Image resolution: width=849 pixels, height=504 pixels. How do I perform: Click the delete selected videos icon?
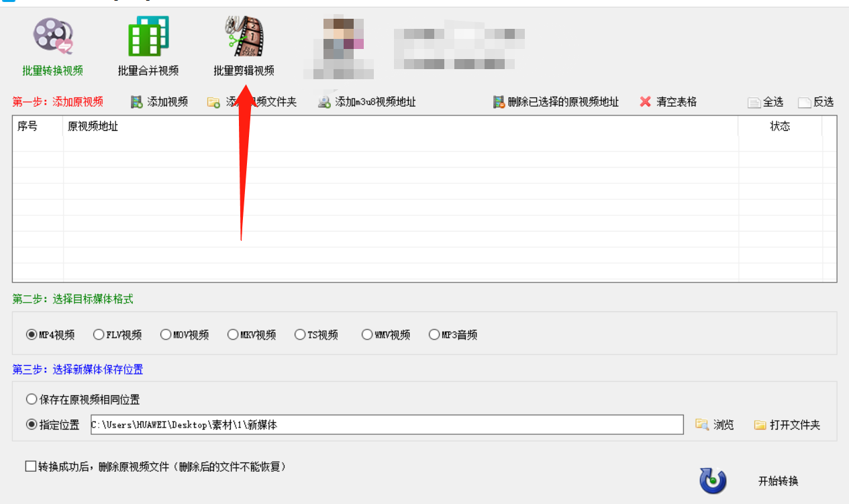pos(499,102)
